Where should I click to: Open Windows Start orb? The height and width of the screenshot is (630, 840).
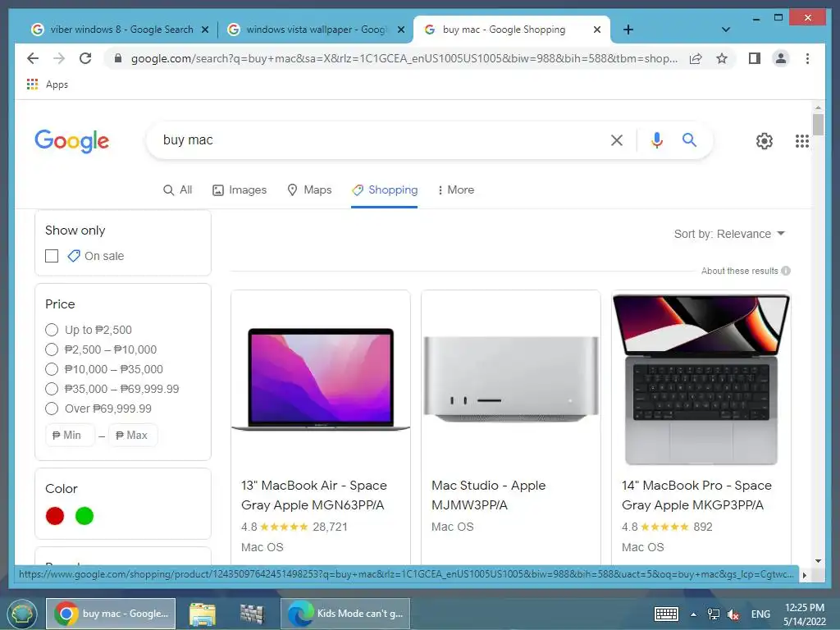point(21,614)
